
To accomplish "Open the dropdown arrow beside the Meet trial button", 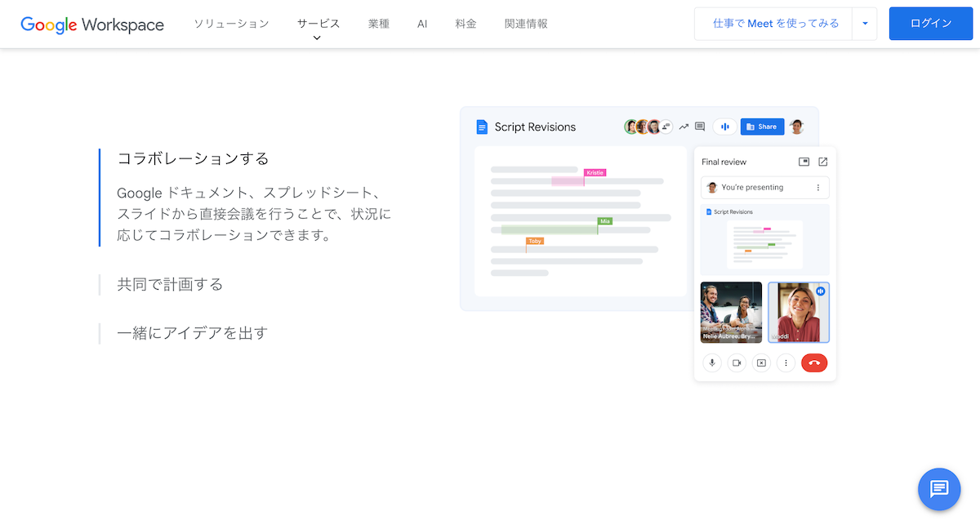I will pyautogui.click(x=865, y=24).
